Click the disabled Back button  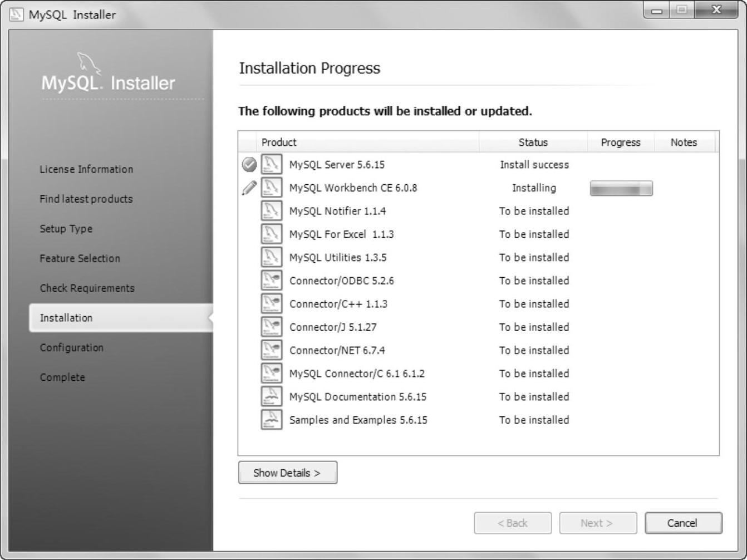pyautogui.click(x=513, y=523)
